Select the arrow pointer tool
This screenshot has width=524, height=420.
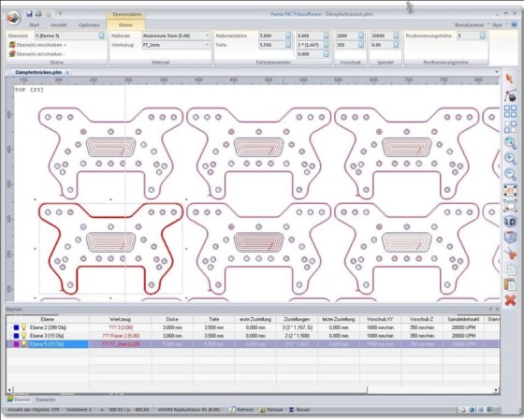click(x=509, y=79)
